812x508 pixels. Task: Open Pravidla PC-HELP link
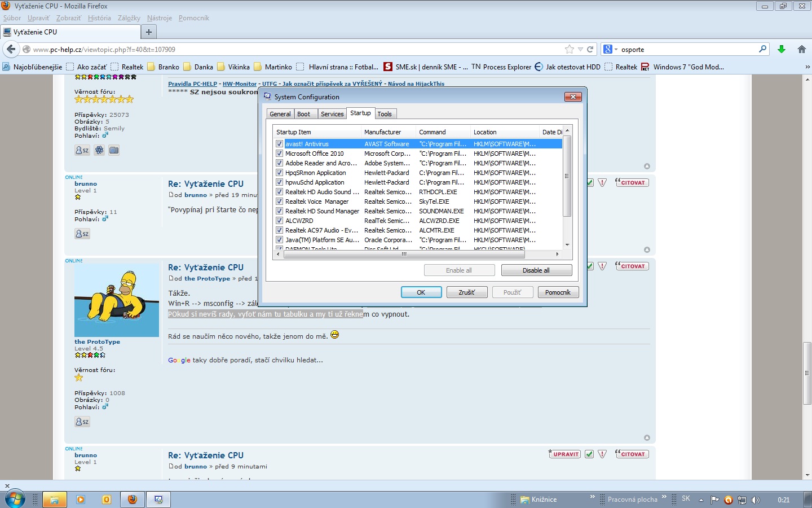pyautogui.click(x=193, y=84)
